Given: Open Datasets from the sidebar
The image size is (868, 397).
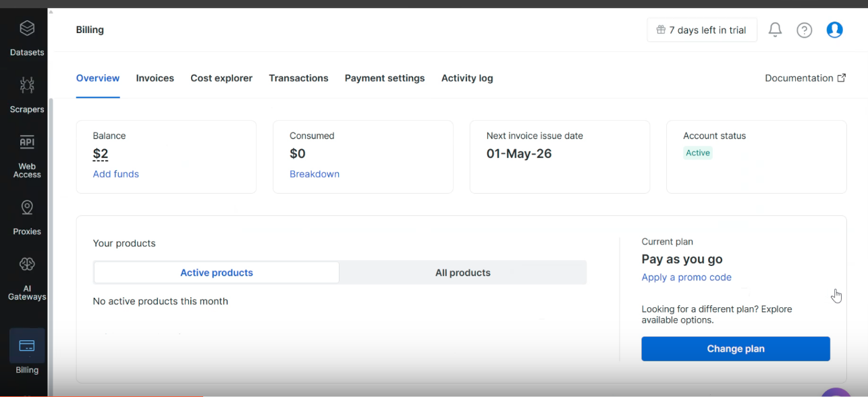Looking at the screenshot, I should (27, 38).
